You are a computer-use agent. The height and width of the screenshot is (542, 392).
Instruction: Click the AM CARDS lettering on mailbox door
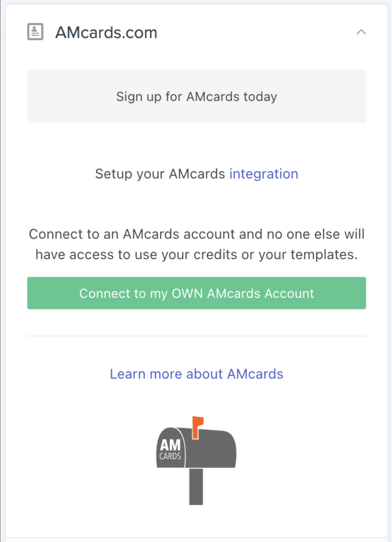tap(170, 450)
